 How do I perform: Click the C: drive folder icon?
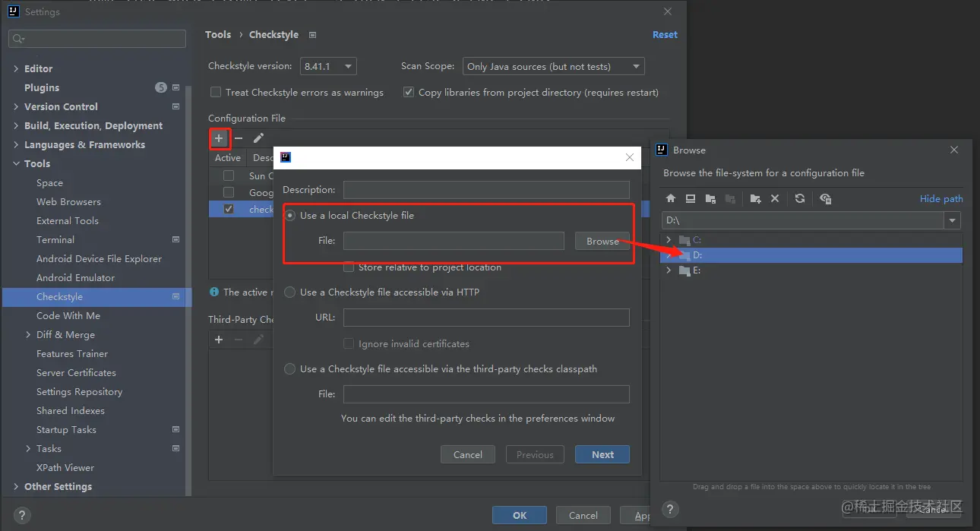tap(684, 240)
